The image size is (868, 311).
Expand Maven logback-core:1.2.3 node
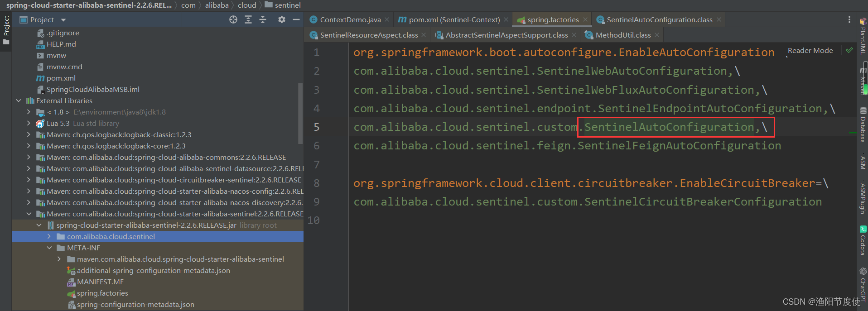click(x=29, y=146)
